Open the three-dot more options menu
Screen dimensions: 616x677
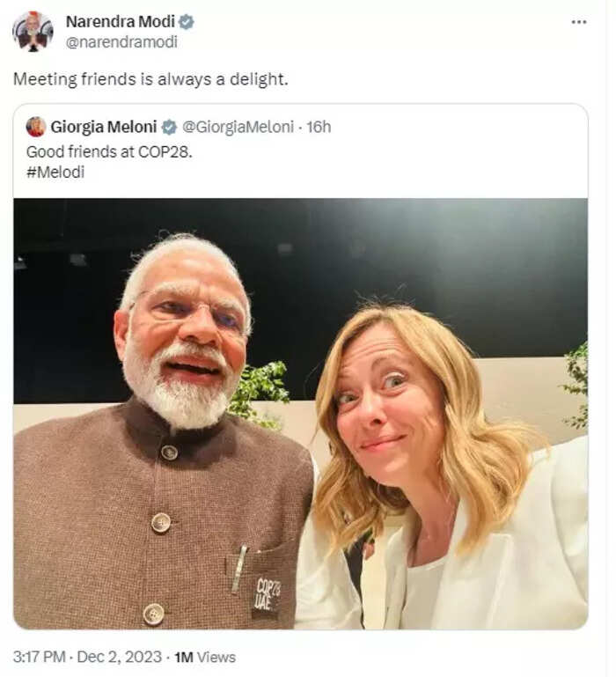tap(578, 22)
